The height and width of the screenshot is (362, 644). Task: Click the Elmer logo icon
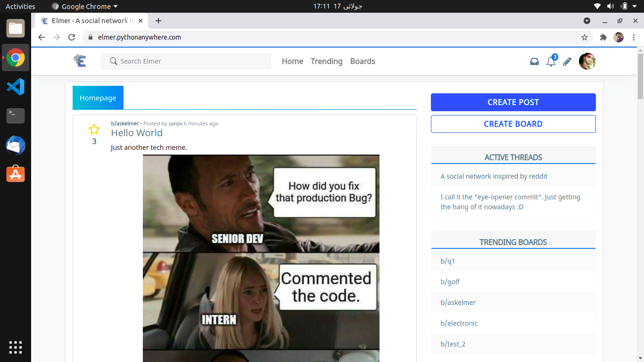tap(80, 61)
